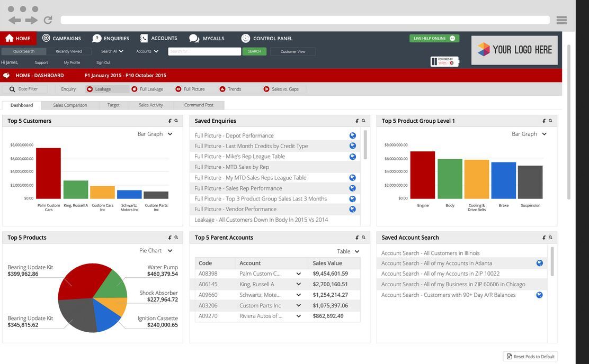Image resolution: width=589 pixels, height=364 pixels.
Task: Click the MyCalls chat bubbles icon
Action: pos(194,38)
